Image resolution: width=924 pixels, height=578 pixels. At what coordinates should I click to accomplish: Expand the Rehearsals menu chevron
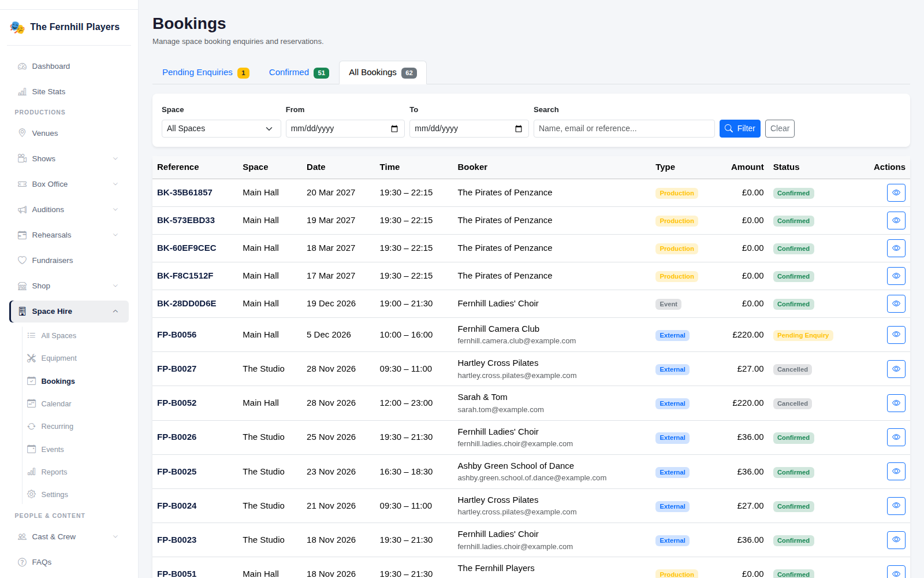pos(115,235)
